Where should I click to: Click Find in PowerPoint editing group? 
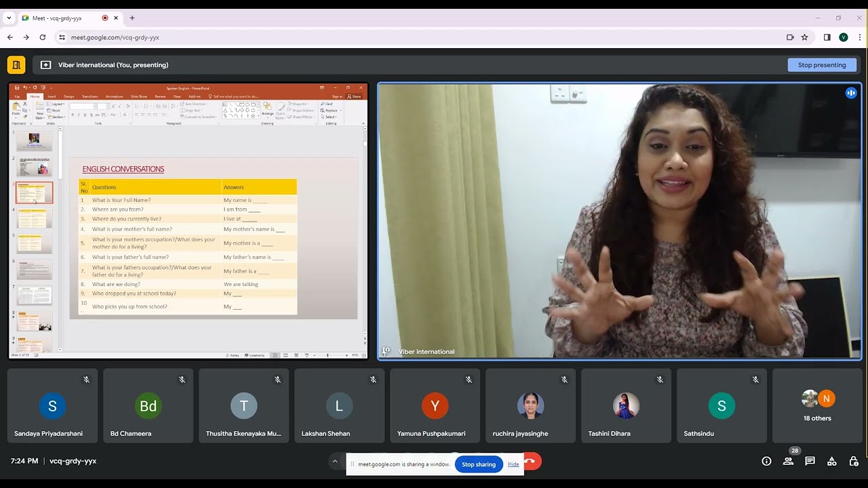[327, 104]
